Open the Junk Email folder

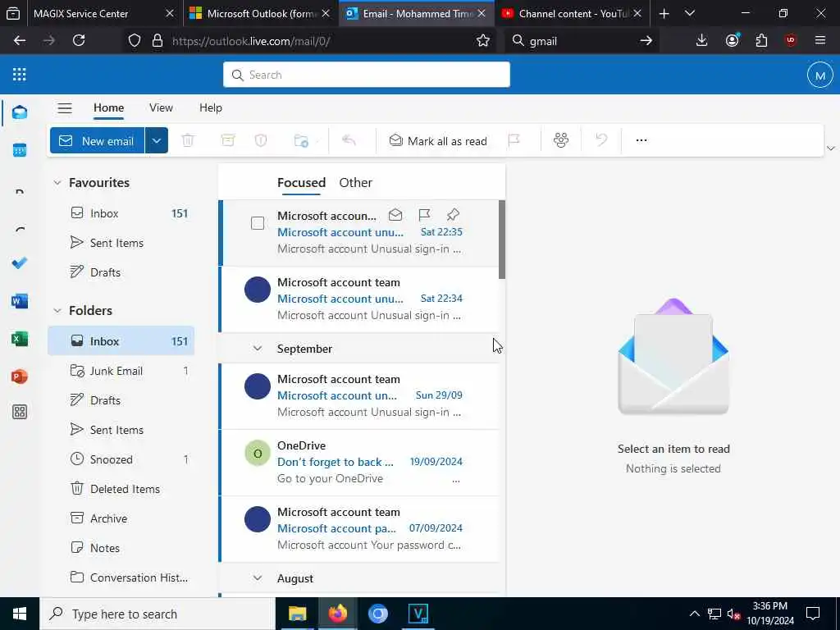(x=121, y=372)
